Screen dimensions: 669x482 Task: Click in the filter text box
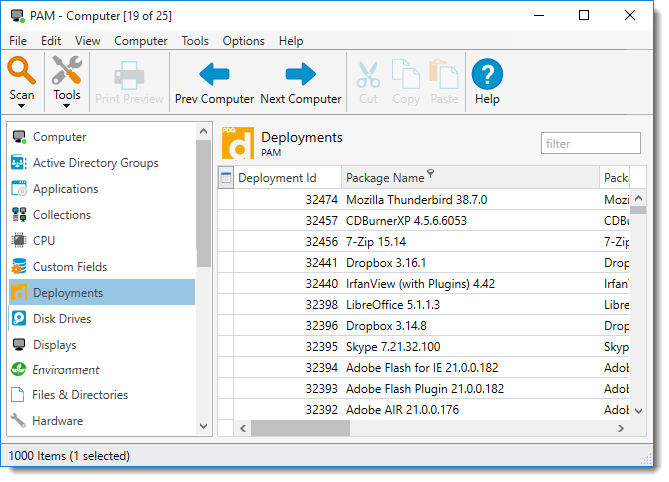coord(590,143)
